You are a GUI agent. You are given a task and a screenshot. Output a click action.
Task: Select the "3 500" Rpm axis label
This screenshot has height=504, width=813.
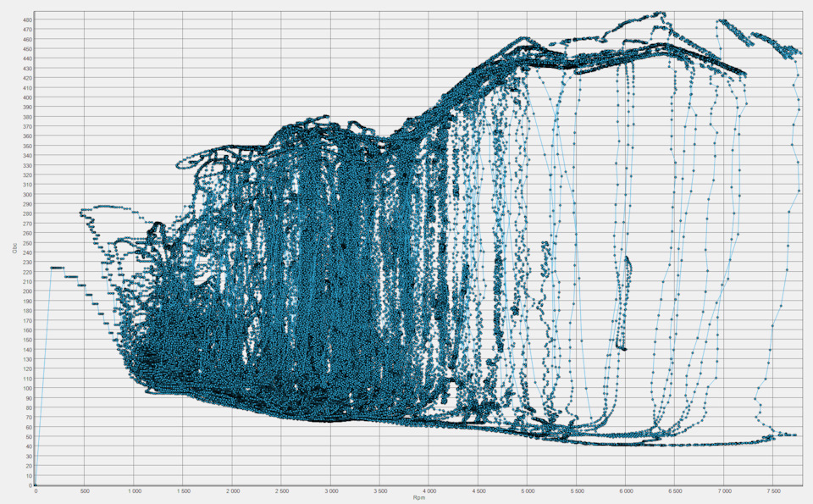pos(380,490)
